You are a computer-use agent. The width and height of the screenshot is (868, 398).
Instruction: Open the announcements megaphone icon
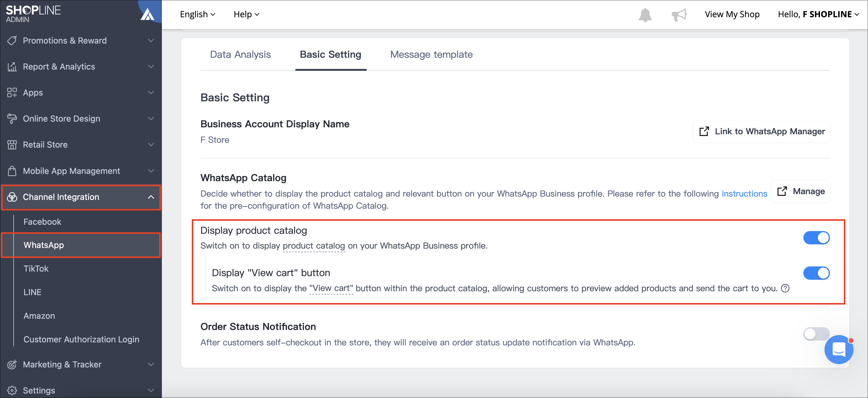679,15
